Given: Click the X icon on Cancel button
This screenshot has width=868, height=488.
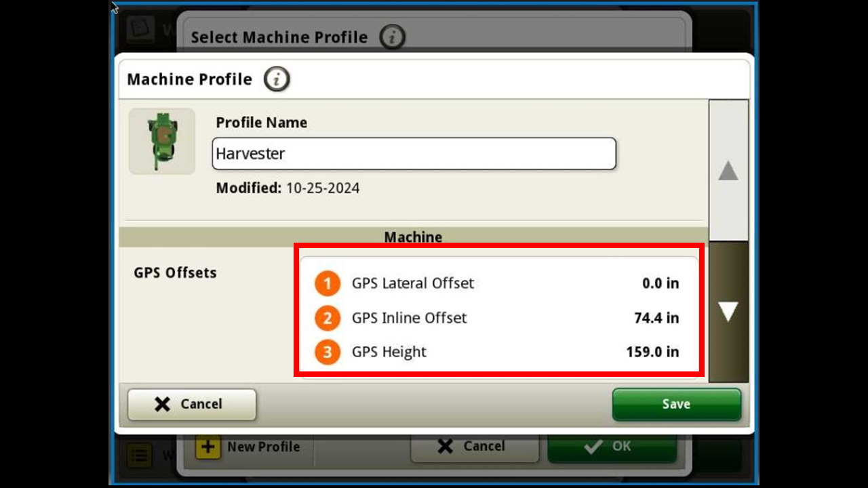Looking at the screenshot, I should point(162,404).
